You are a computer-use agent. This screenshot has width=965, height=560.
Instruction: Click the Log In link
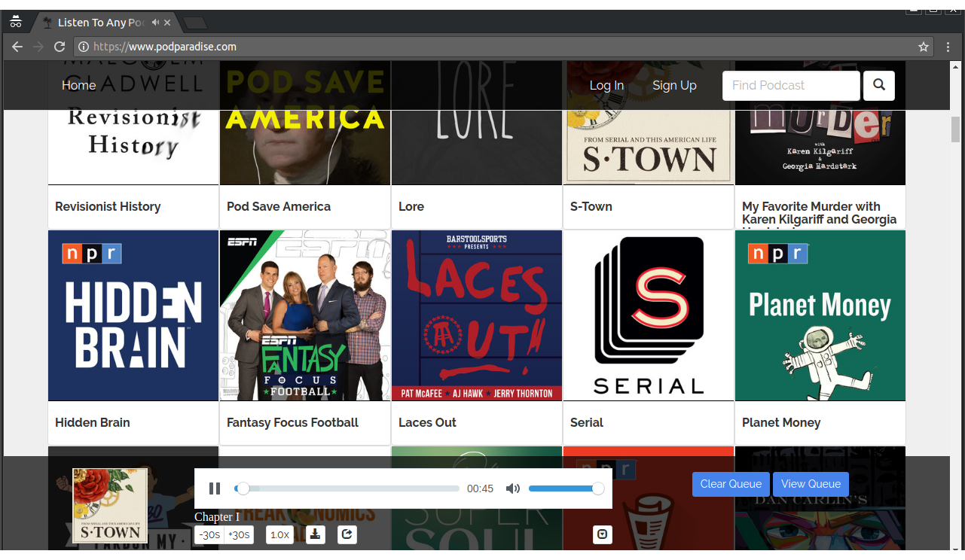tap(606, 85)
